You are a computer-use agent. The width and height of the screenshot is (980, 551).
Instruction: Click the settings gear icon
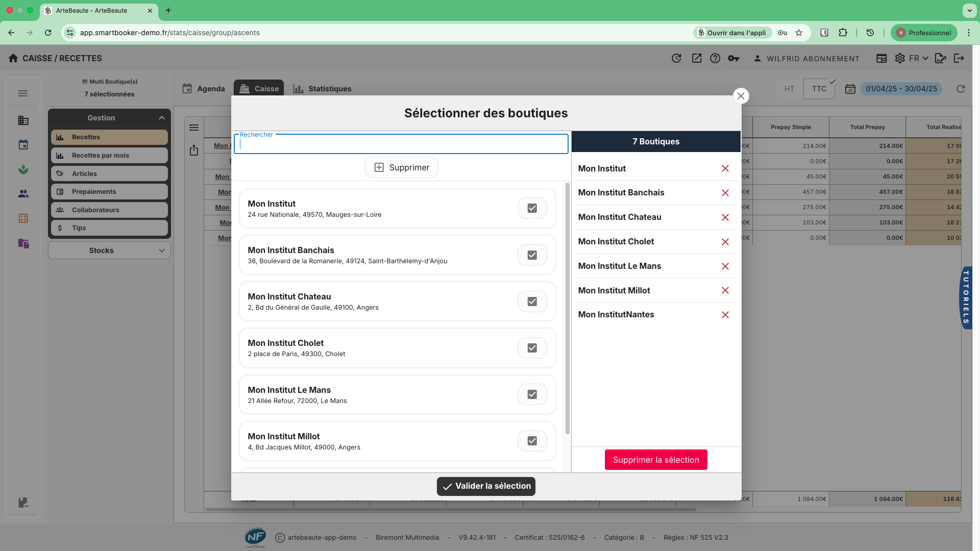click(x=900, y=58)
